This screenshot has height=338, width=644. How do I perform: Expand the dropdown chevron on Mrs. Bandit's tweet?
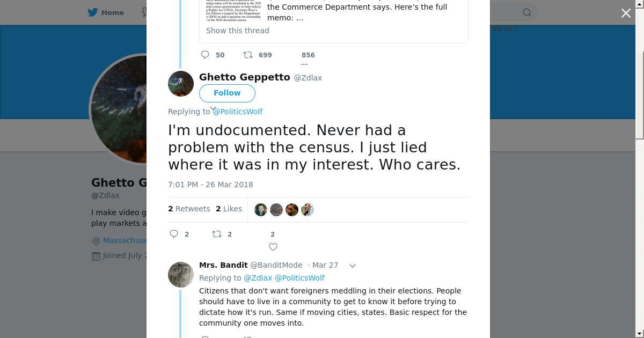[x=353, y=266]
